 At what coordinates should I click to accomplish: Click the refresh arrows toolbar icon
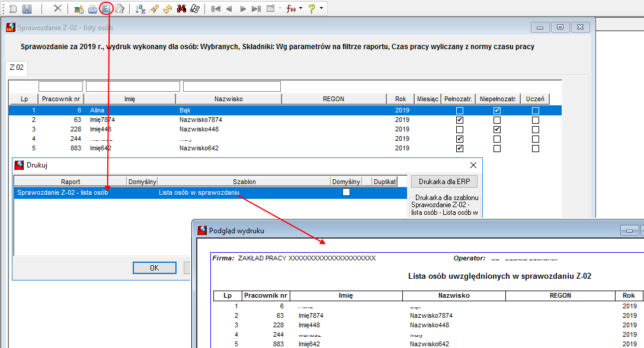point(168,9)
